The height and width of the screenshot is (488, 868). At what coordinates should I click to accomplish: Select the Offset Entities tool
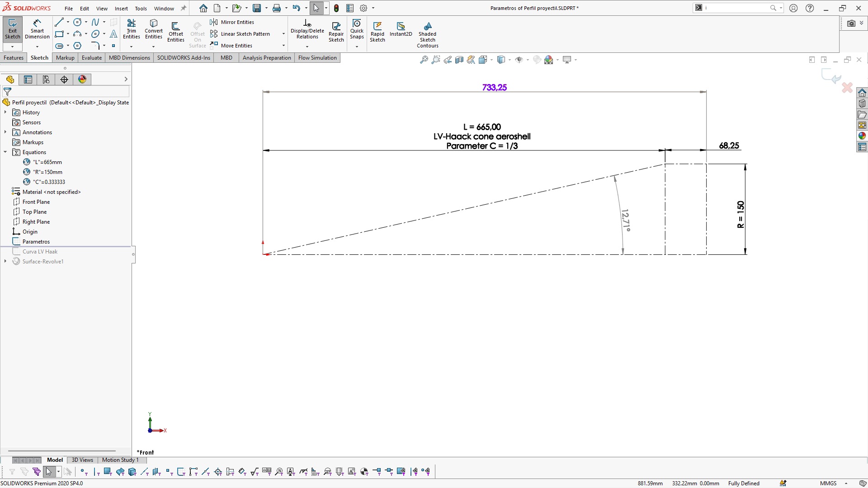pyautogui.click(x=175, y=31)
